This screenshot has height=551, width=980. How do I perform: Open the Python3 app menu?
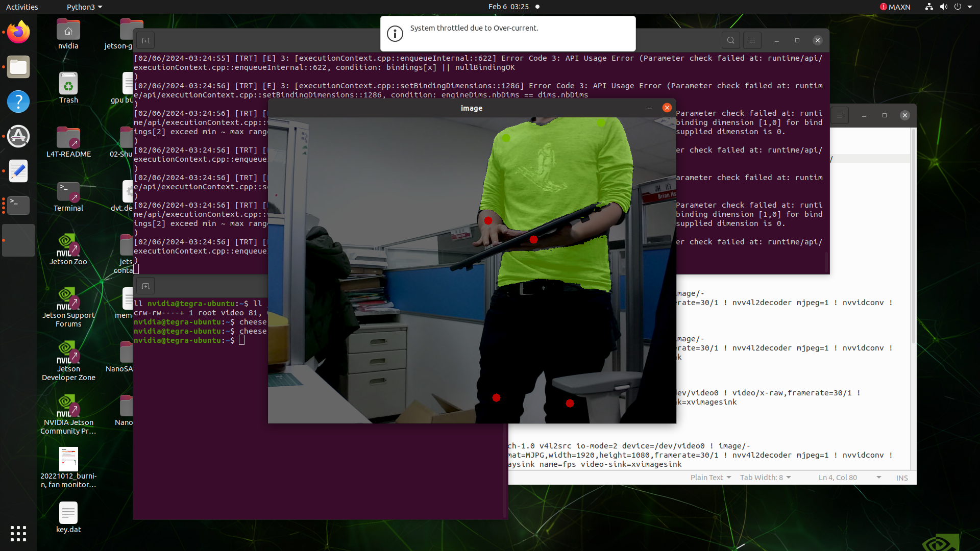[84, 7]
